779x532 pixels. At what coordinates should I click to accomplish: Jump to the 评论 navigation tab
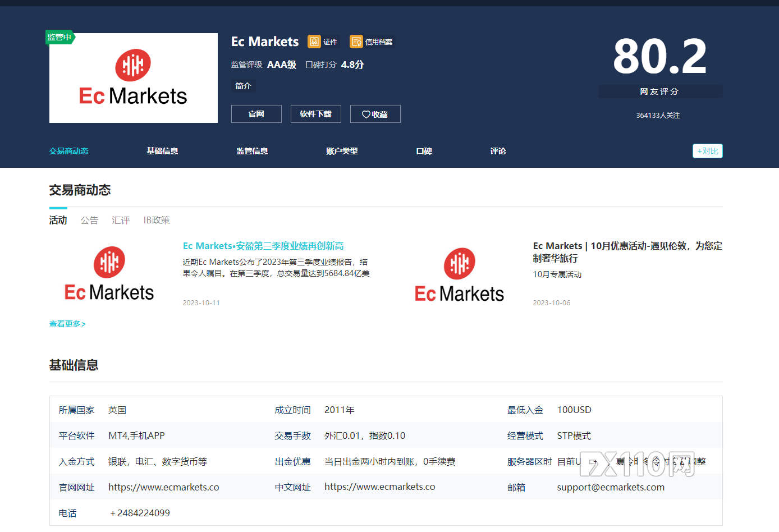click(498, 151)
